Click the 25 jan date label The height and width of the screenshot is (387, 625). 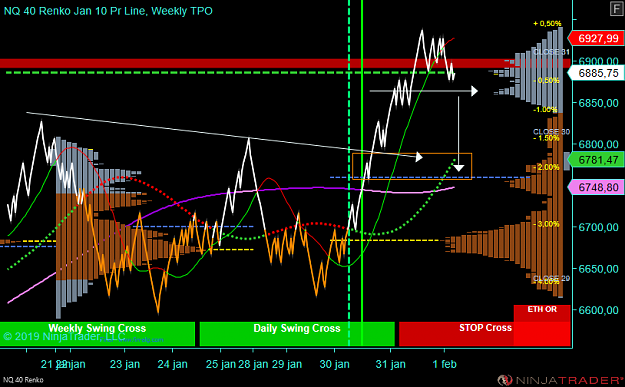[x=220, y=364]
